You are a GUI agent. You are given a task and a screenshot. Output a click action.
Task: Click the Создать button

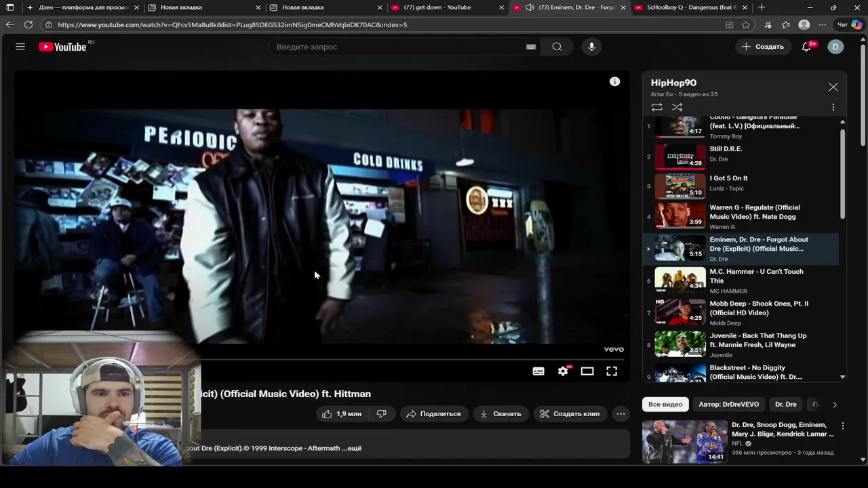(763, 47)
